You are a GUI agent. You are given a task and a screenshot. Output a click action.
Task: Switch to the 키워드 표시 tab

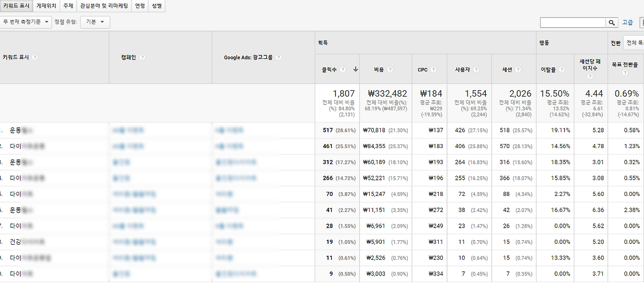(x=16, y=6)
